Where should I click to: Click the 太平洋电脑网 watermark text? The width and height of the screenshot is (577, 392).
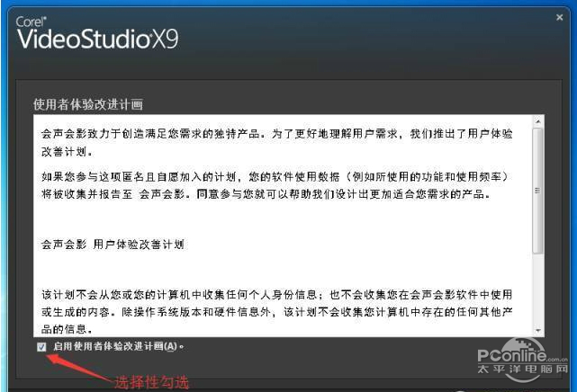click(x=522, y=369)
